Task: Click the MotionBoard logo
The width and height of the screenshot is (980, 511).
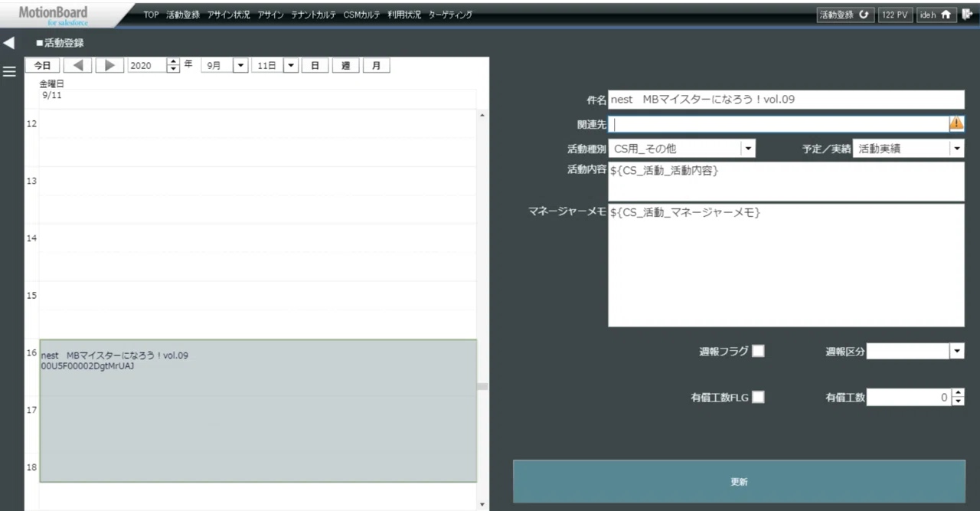Action: click(54, 14)
